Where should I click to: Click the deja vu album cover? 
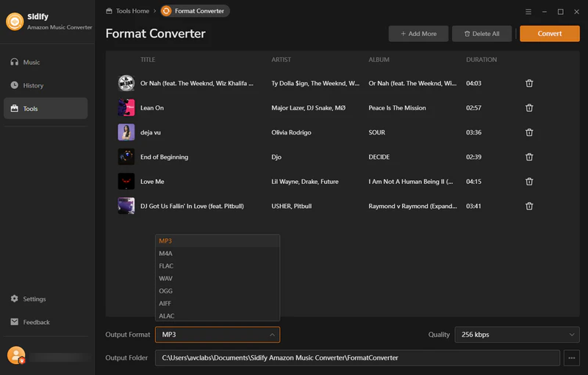[126, 132]
